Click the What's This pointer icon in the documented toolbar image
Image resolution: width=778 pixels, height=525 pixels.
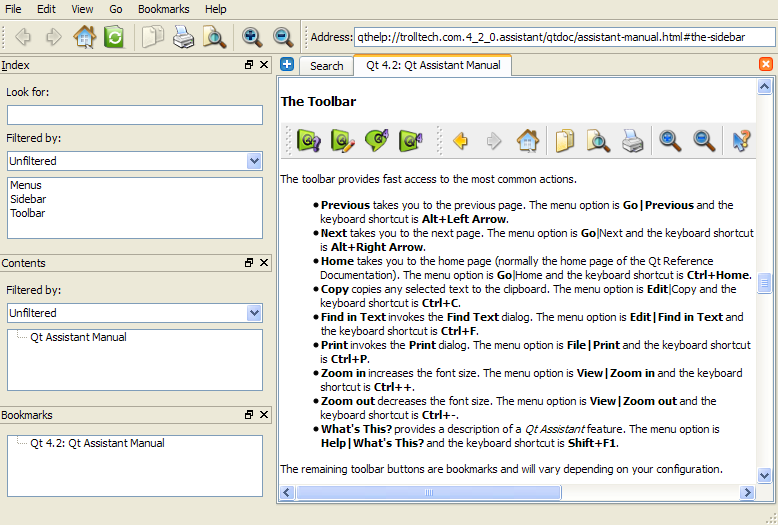(741, 141)
